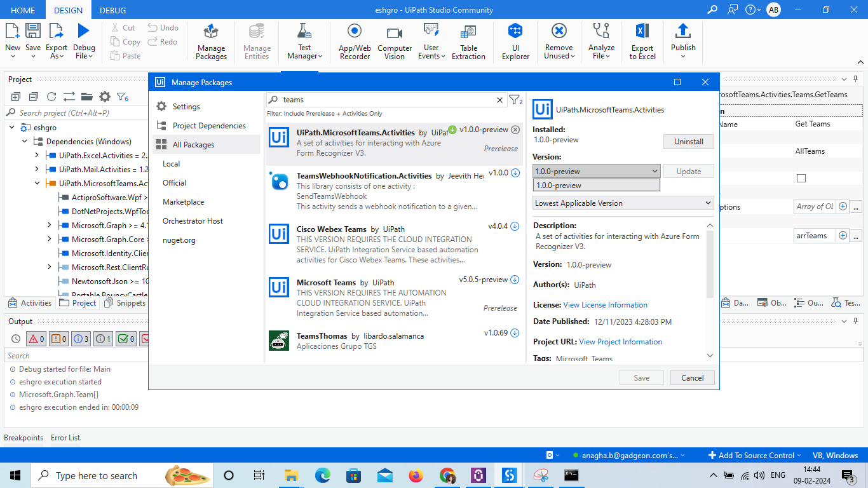Open the Help icon in the title bar

click(x=750, y=10)
